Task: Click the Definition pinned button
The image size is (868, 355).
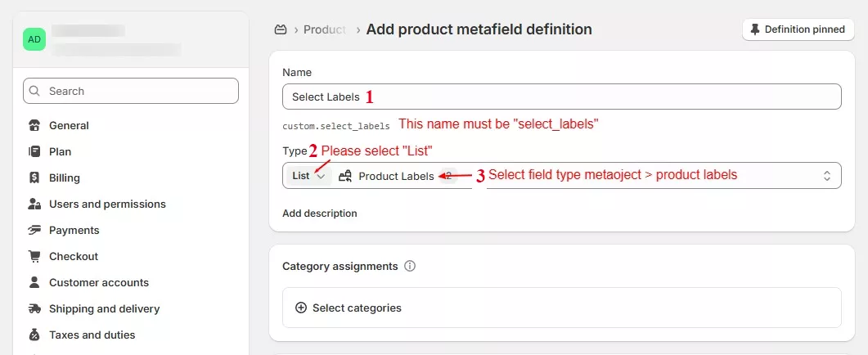Action: 798,29
